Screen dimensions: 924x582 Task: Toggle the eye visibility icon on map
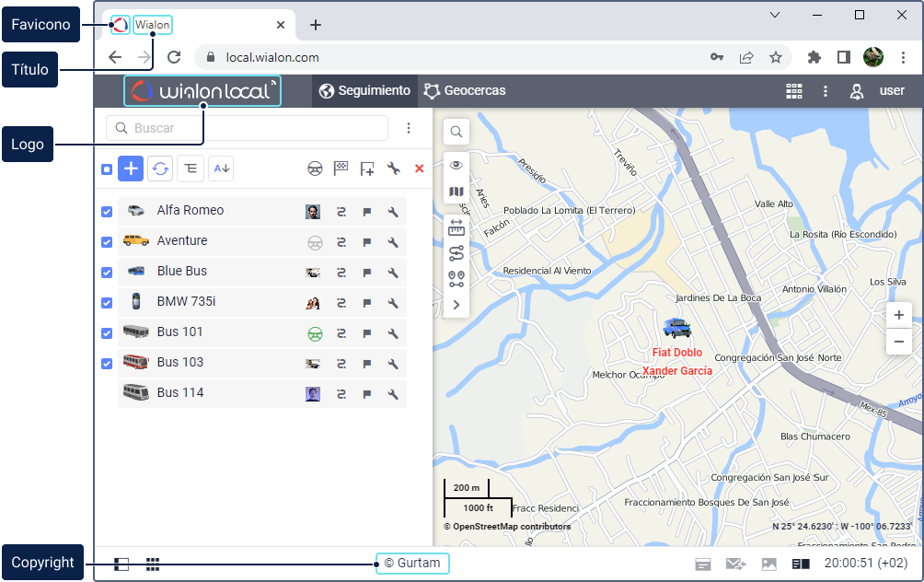point(456,165)
